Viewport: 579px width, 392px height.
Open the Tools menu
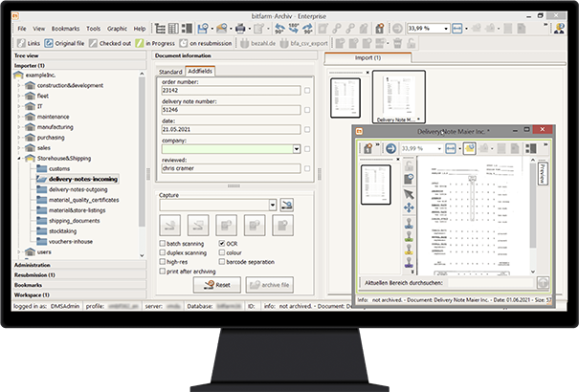coord(94,29)
